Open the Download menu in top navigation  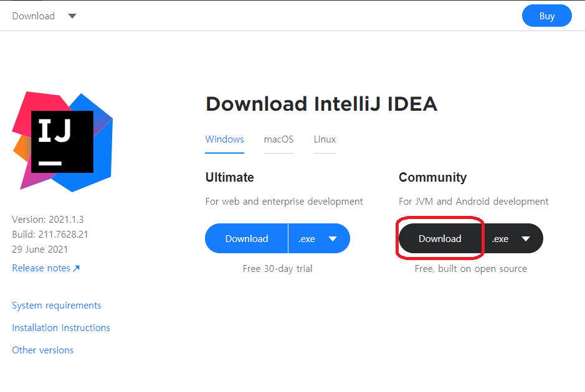click(x=34, y=16)
